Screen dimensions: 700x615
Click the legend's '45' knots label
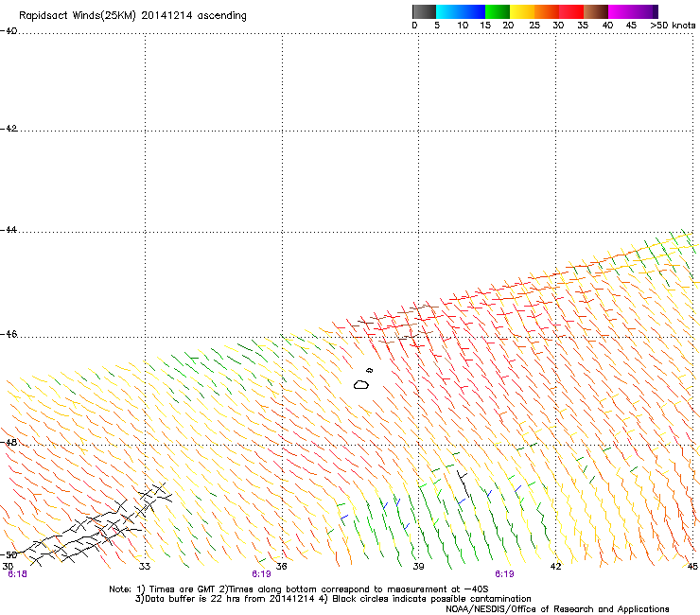[x=631, y=26]
